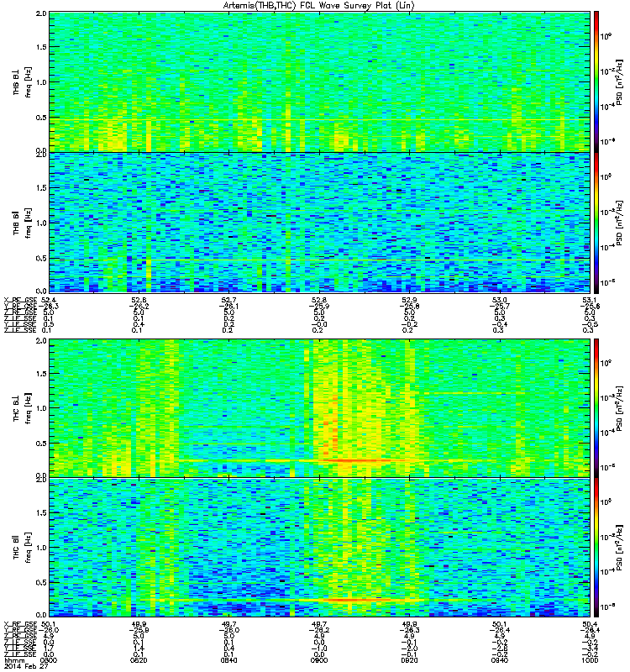Click the 0900 time label
This screenshot has width=630, height=672.
319,660
